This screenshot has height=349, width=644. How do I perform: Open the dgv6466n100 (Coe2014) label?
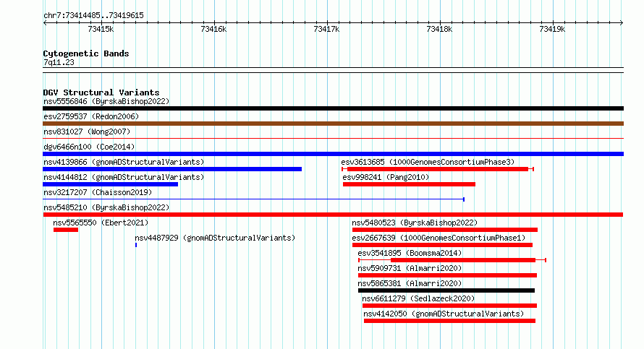[x=89, y=147]
